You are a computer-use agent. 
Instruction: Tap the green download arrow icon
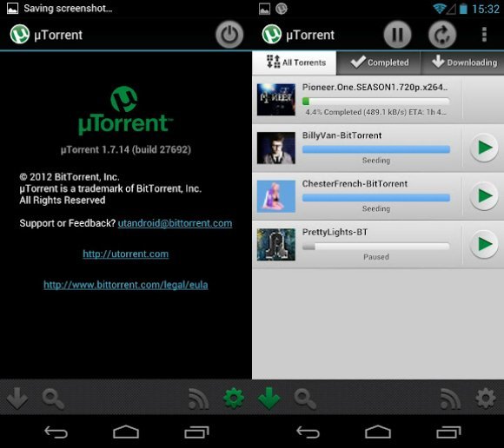269,399
